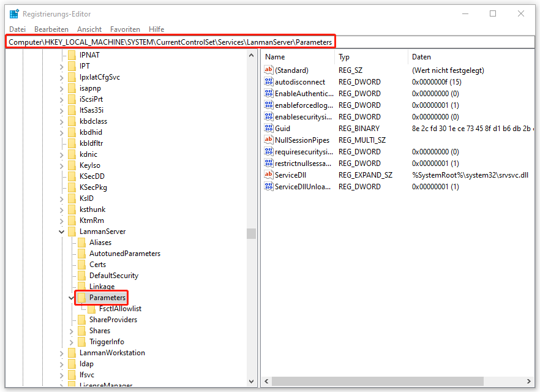Image resolution: width=540 pixels, height=392 pixels.
Task: Click the LanmanWorkstation folder icon
Action: coord(72,353)
